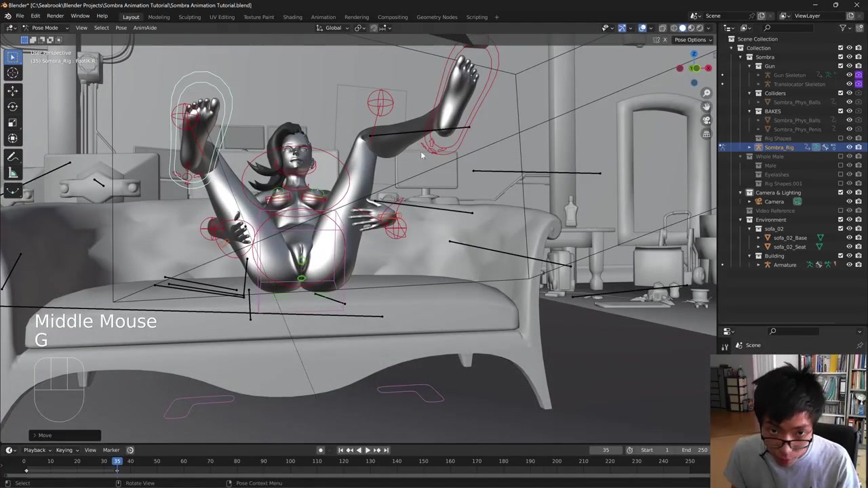Select the Cursor tool in left toolbar

pyautogui.click(x=12, y=73)
